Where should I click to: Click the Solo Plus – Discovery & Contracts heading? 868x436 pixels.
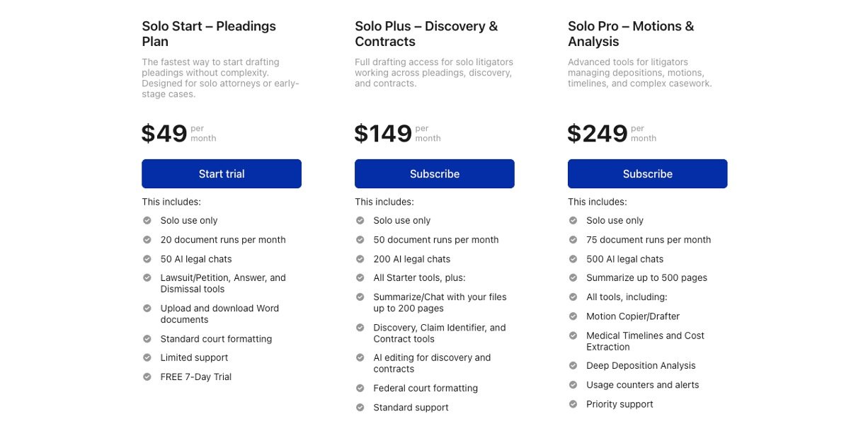pyautogui.click(x=426, y=34)
